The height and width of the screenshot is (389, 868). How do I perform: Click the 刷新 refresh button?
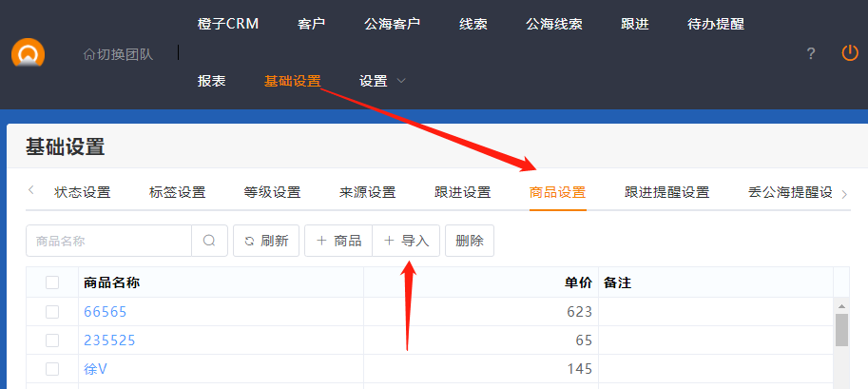click(x=266, y=242)
